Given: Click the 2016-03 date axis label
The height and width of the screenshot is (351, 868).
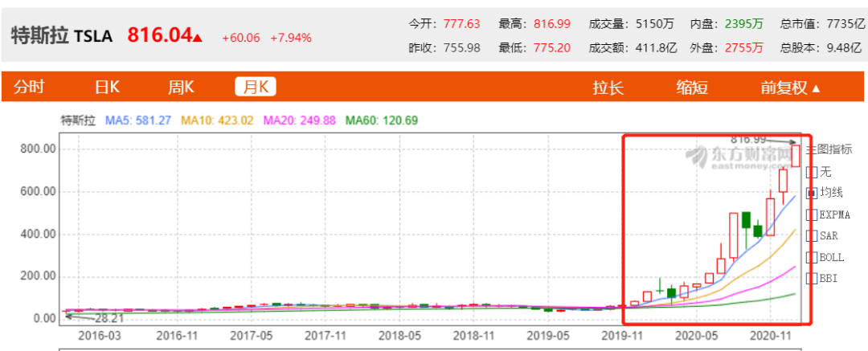Looking at the screenshot, I should click(100, 336).
